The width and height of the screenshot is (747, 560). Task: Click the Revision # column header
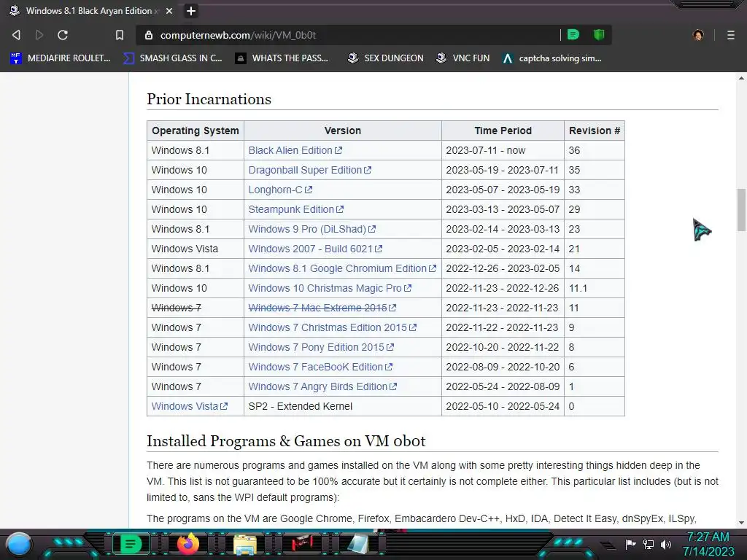(x=595, y=131)
